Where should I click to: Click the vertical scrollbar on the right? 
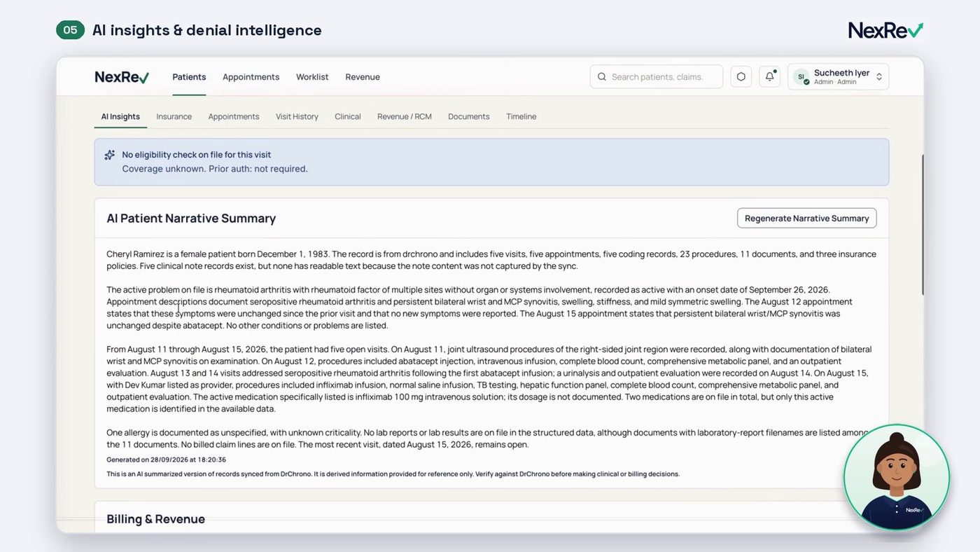pos(922,224)
